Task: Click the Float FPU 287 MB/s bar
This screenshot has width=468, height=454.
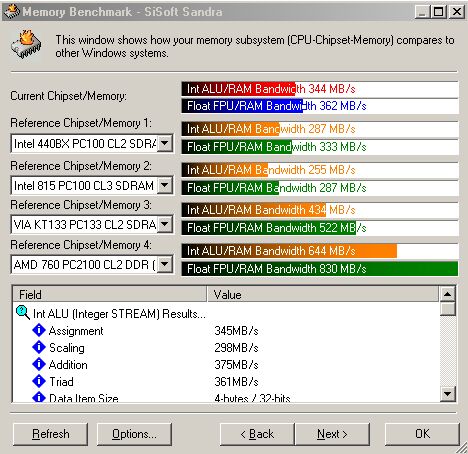Action: pos(320,188)
